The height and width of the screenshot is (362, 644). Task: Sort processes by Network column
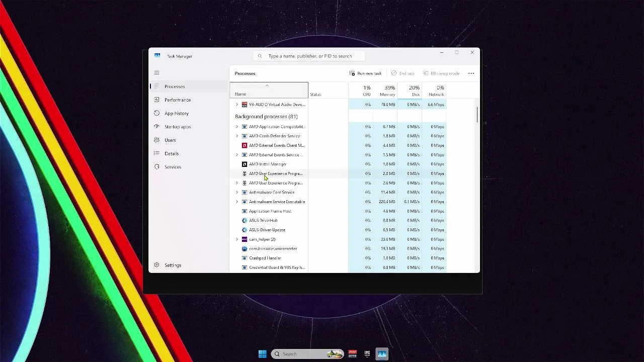[x=434, y=90]
